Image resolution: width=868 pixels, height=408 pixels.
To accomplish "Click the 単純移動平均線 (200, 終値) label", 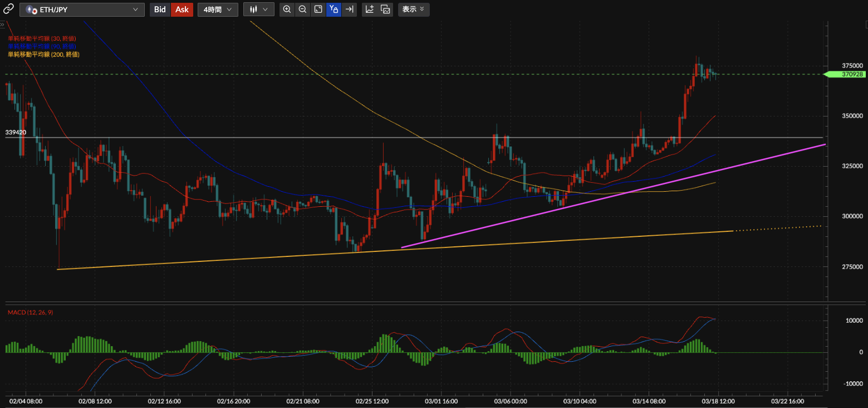I will (43, 55).
